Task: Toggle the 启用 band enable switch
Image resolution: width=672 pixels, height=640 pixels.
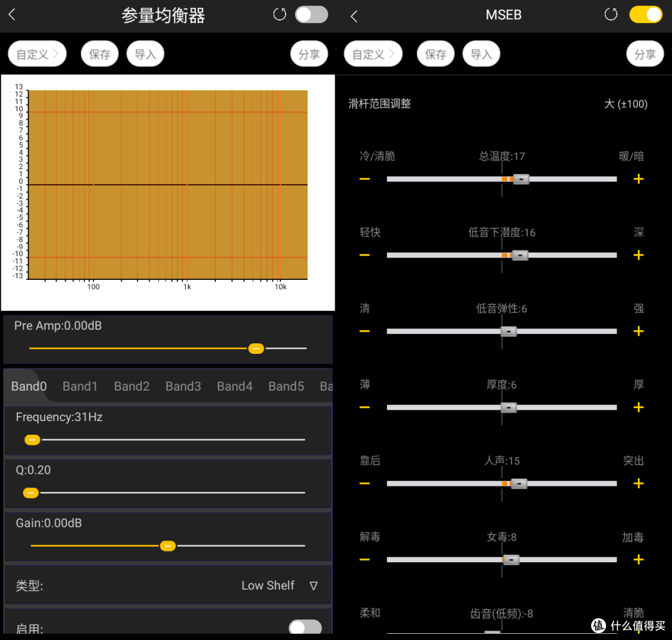Action: point(305,627)
